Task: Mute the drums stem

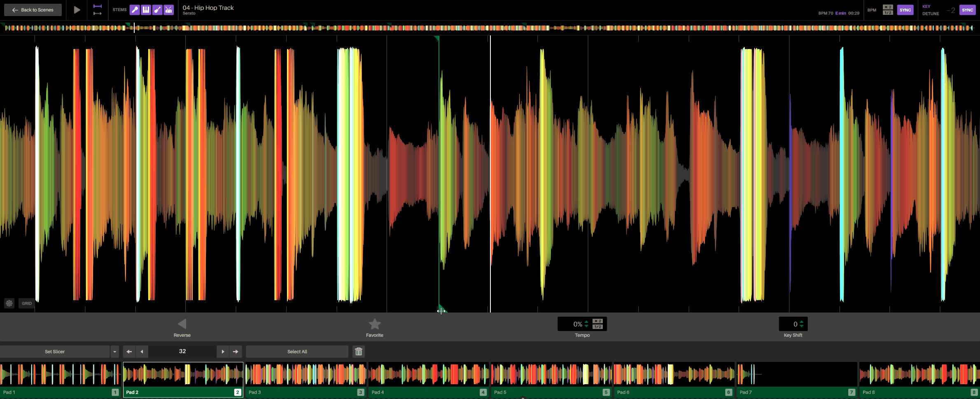Action: click(168, 9)
